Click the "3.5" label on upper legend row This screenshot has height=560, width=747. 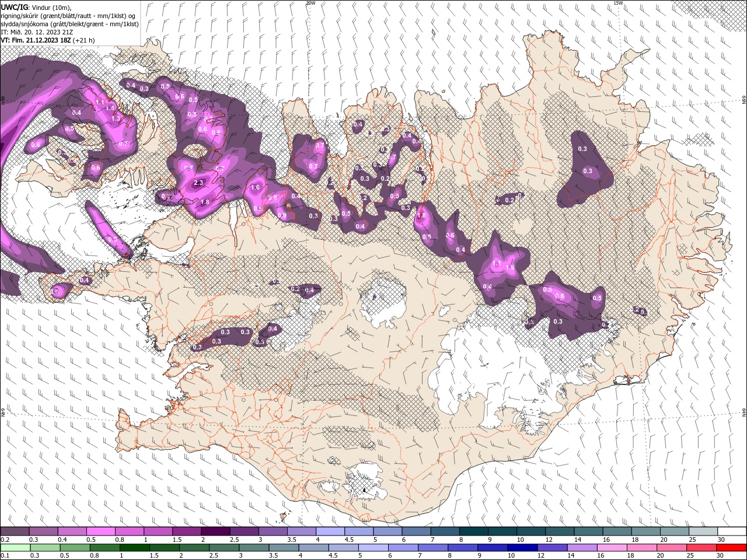click(291, 540)
